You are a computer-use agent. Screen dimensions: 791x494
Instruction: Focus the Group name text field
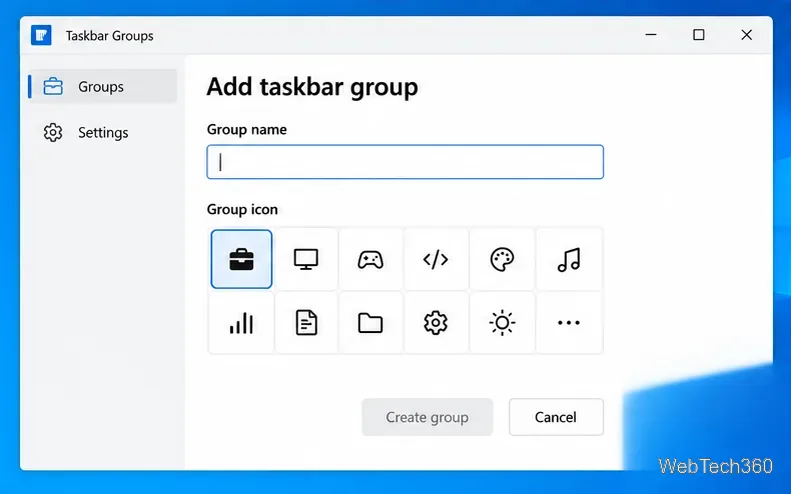405,162
